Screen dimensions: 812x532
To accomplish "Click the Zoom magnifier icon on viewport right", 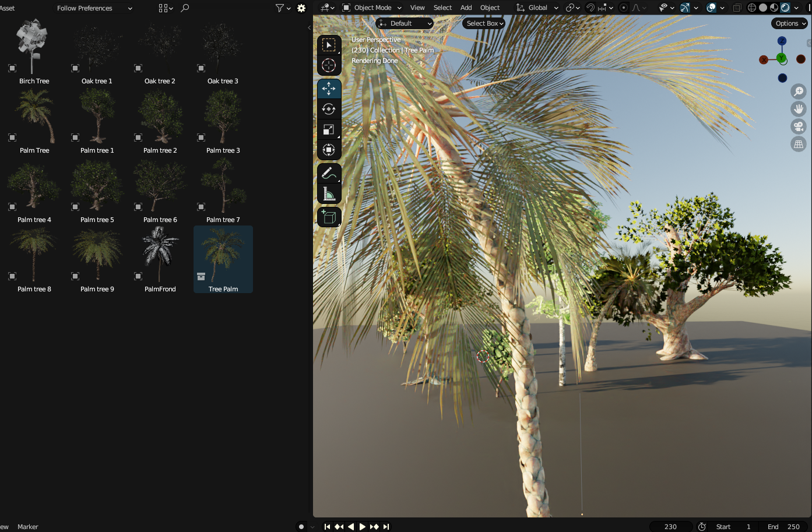I will [x=799, y=91].
